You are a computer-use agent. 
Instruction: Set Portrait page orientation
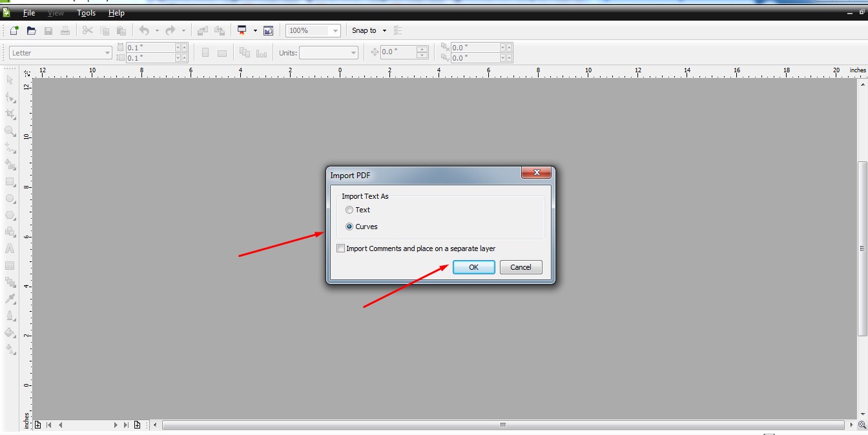click(x=205, y=53)
